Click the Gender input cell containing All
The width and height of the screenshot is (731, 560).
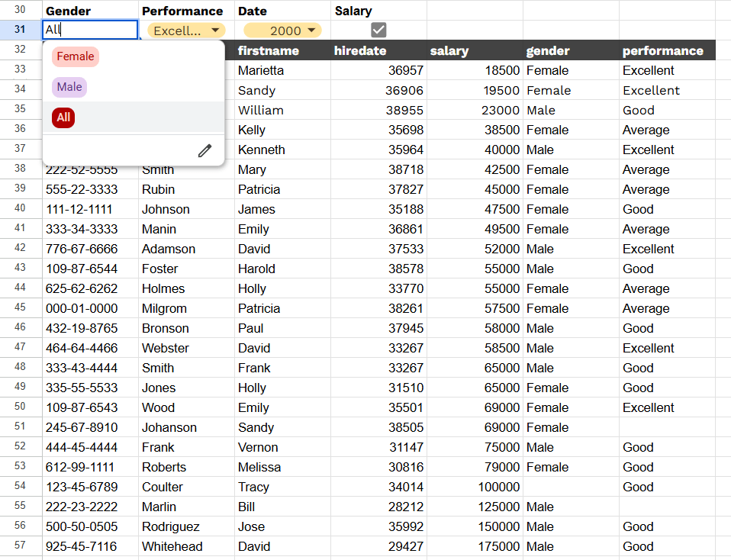90,31
